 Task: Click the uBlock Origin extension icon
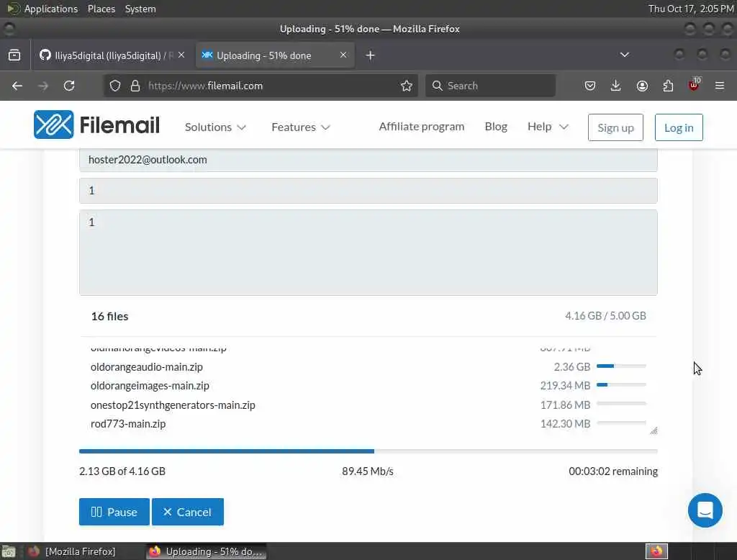pyautogui.click(x=694, y=85)
